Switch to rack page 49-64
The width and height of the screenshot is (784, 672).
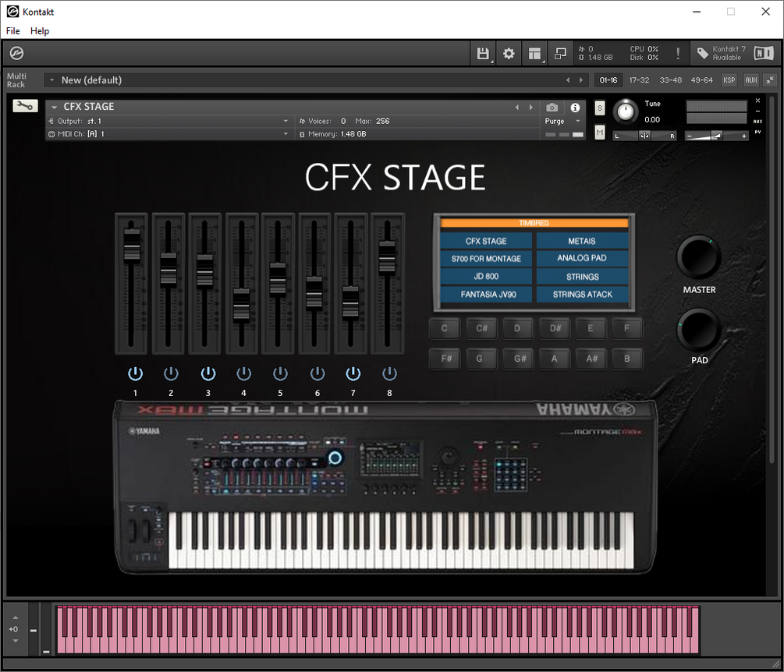[x=701, y=80]
